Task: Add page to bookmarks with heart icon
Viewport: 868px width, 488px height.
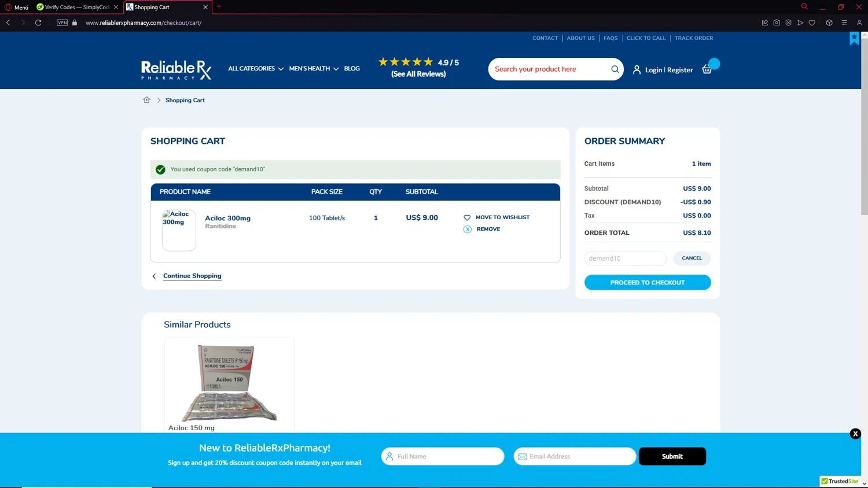Action: coord(812,23)
